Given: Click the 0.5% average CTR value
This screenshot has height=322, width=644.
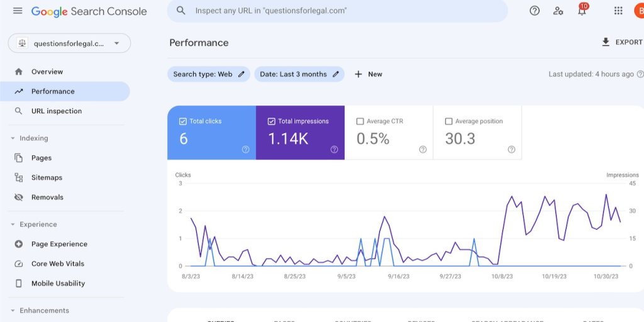Looking at the screenshot, I should pyautogui.click(x=373, y=139).
